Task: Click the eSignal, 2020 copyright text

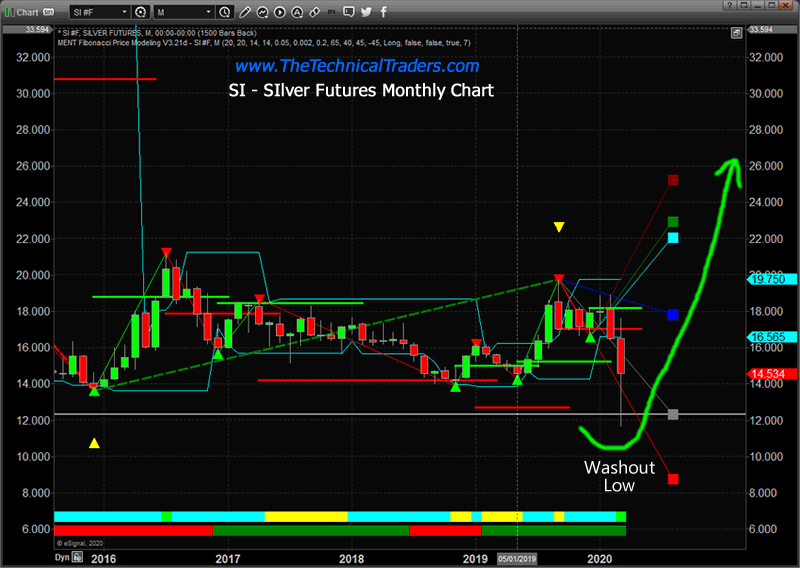Action: 80,544
